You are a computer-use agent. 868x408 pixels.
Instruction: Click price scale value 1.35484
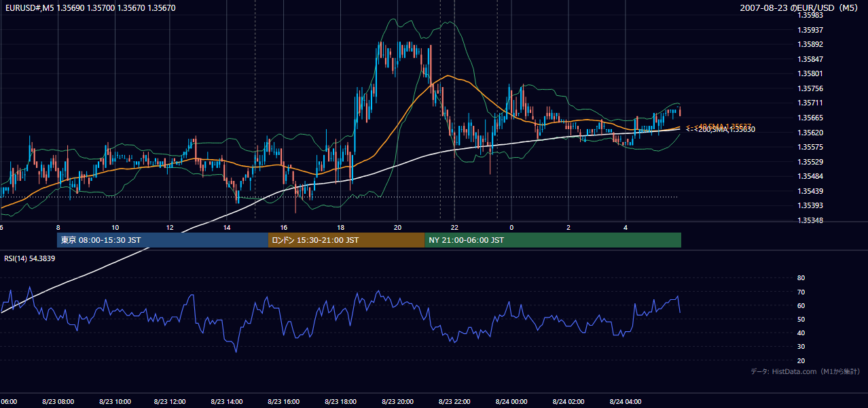[x=810, y=176]
